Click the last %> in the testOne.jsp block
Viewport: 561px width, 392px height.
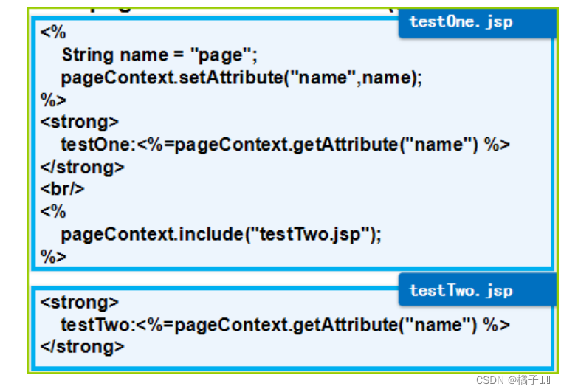(x=53, y=257)
